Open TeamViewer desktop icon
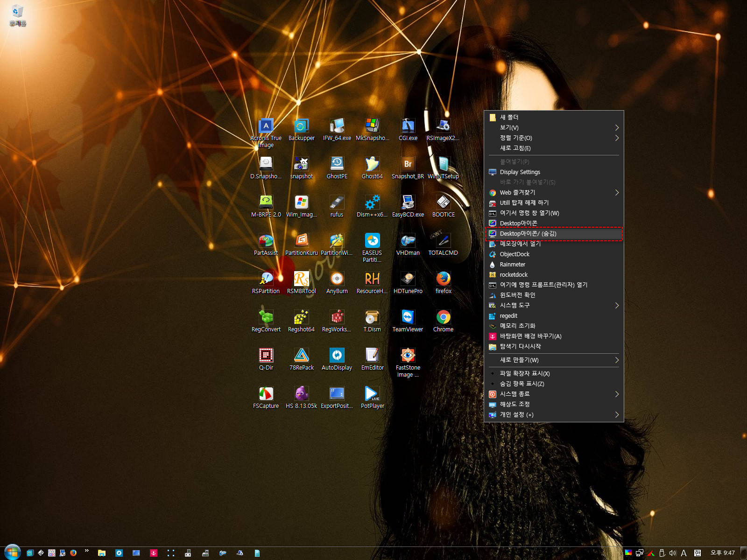Screen dimensions: 747x560 pos(408,321)
